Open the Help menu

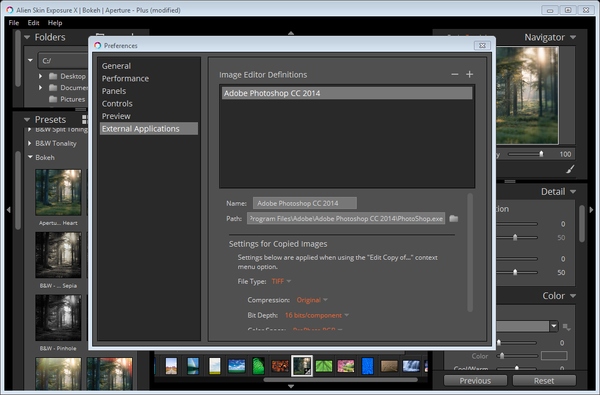(x=55, y=23)
